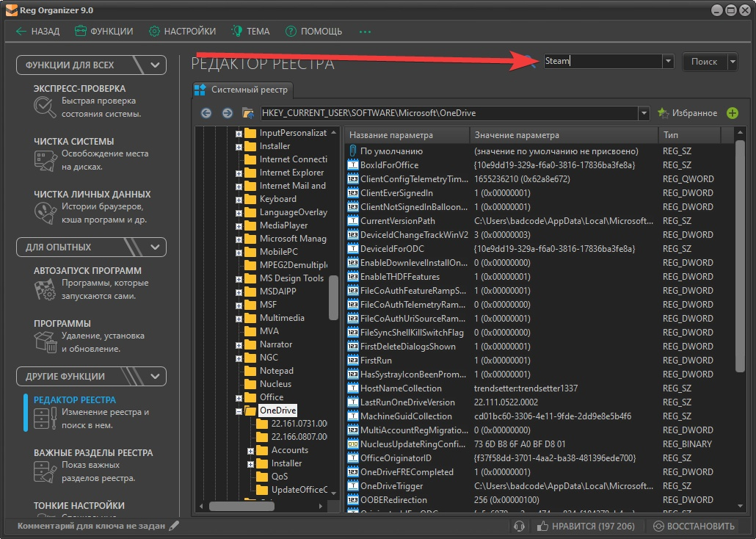Expand the Multimedia tree node
The height and width of the screenshot is (539, 756).
click(239, 319)
